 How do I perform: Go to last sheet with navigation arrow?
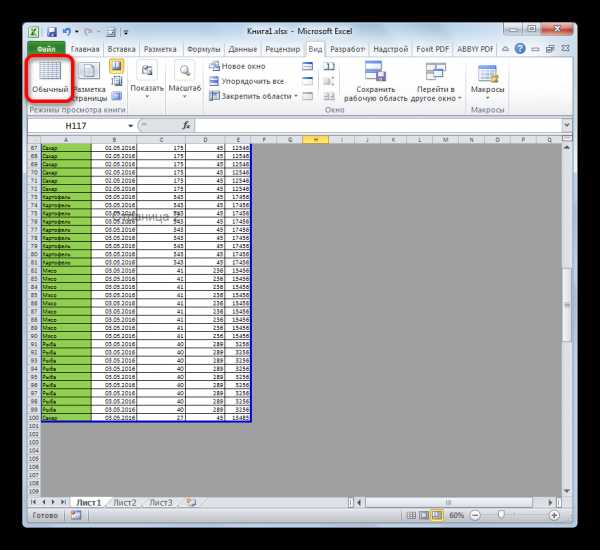[64, 502]
